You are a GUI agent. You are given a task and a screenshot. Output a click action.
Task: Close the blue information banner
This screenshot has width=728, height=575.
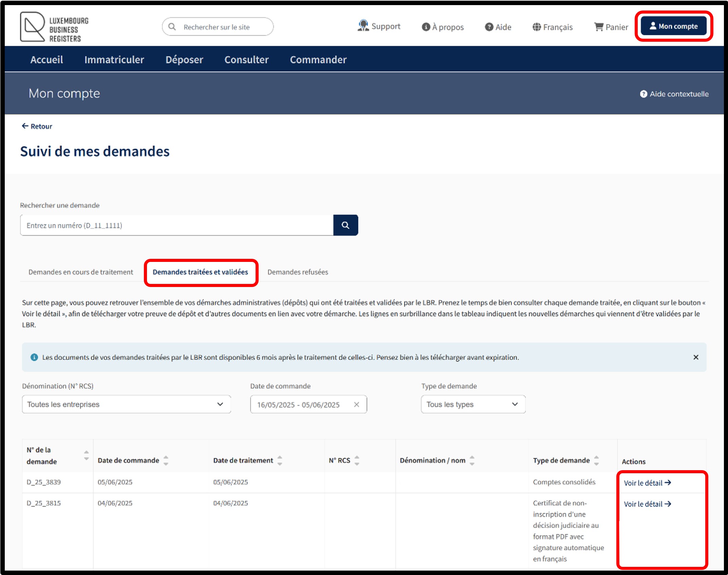point(695,357)
